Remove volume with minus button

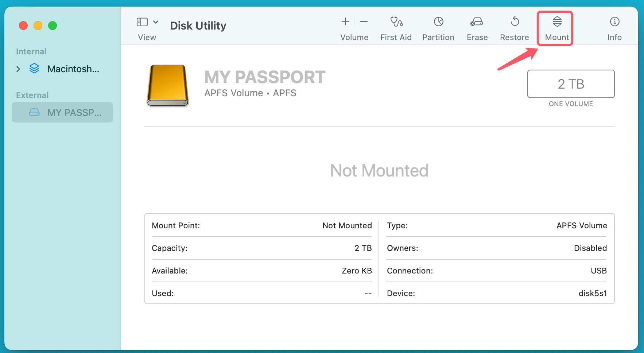click(364, 22)
